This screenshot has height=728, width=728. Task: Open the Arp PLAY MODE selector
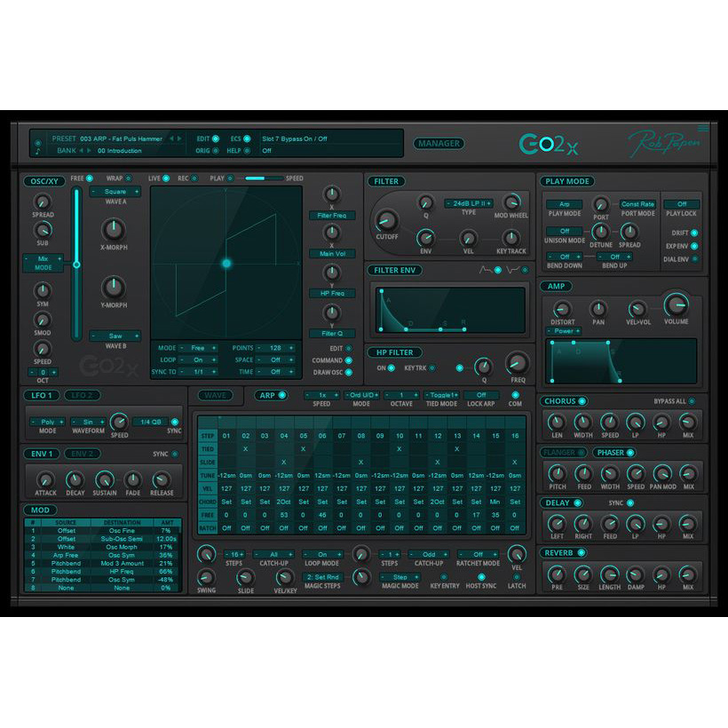tap(564, 204)
